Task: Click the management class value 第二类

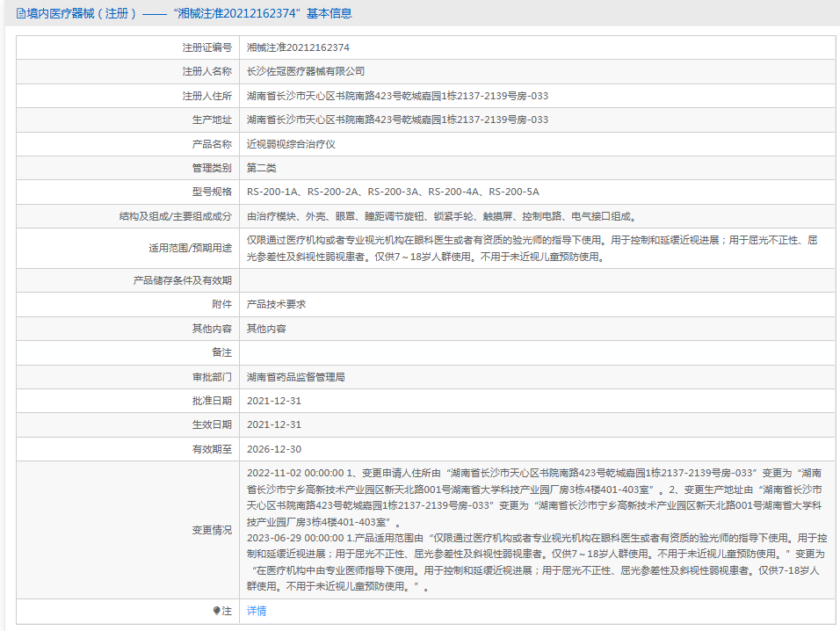Action: [262, 168]
